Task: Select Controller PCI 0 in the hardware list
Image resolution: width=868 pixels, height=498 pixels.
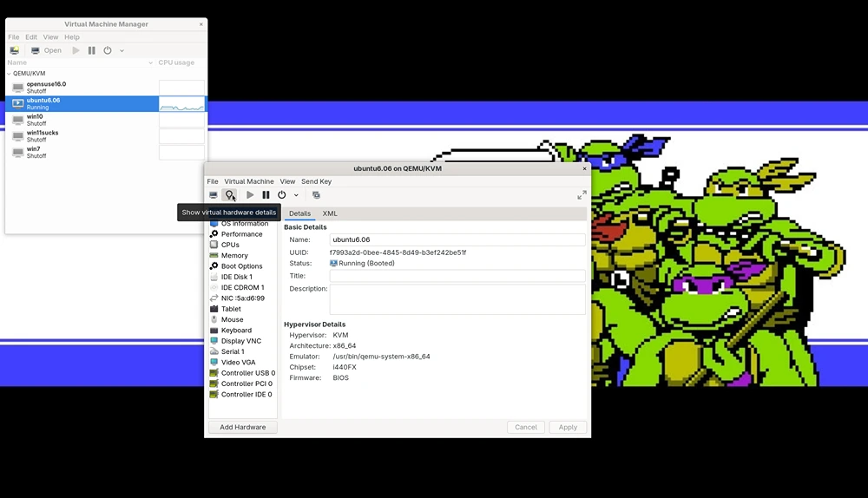Action: coord(242,383)
